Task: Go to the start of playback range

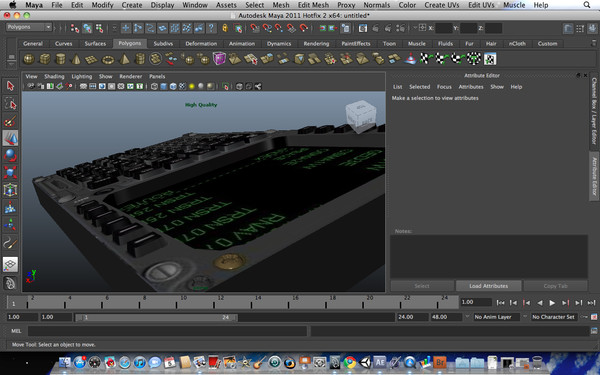Action: coord(500,303)
